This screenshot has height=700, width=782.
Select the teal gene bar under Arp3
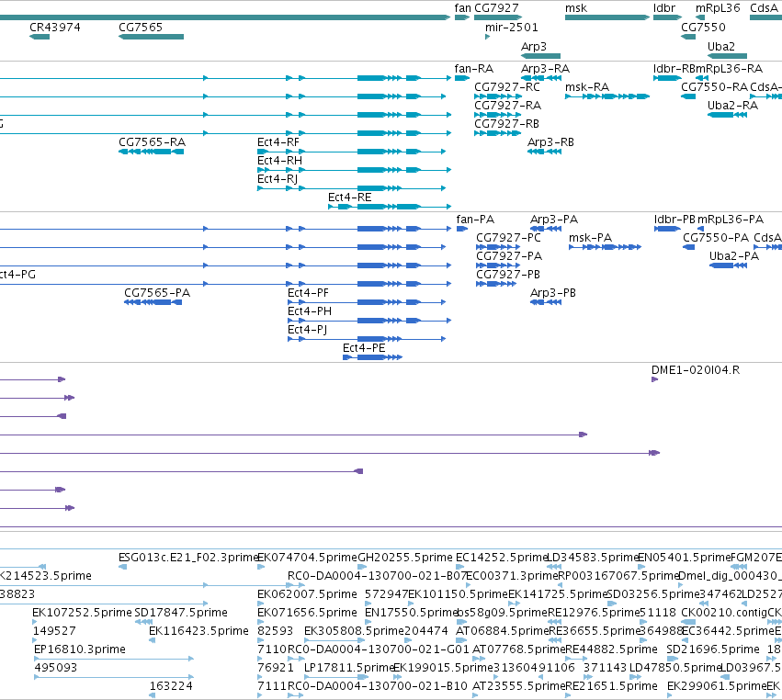tap(540, 56)
